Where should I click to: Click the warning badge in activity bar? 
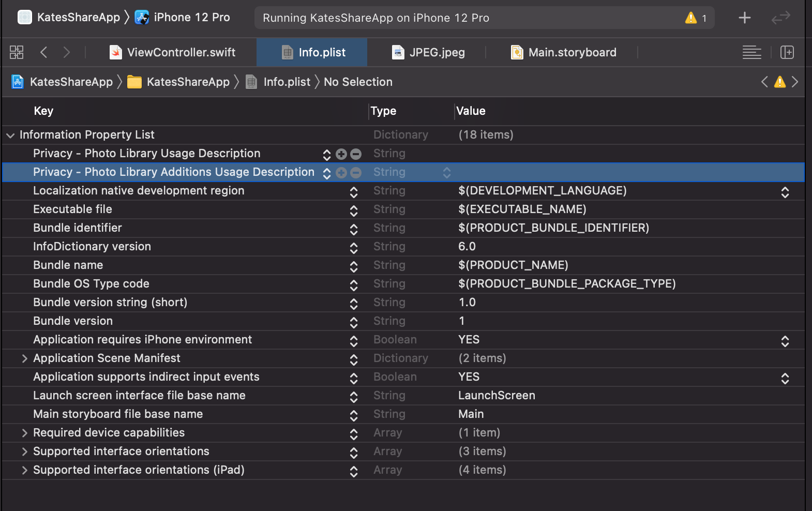pos(696,18)
